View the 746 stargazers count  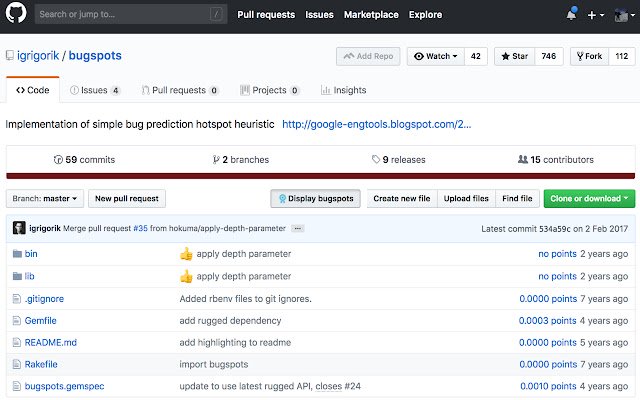(x=549, y=56)
